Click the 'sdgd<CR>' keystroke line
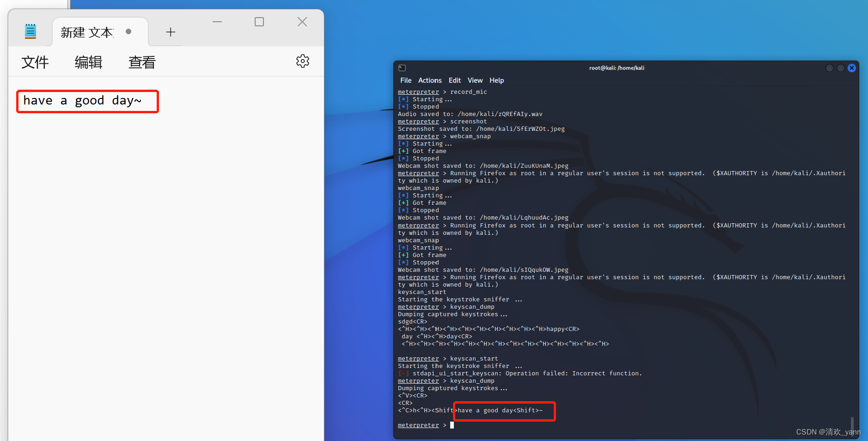Viewport: 868px width, 441px height. tap(413, 322)
